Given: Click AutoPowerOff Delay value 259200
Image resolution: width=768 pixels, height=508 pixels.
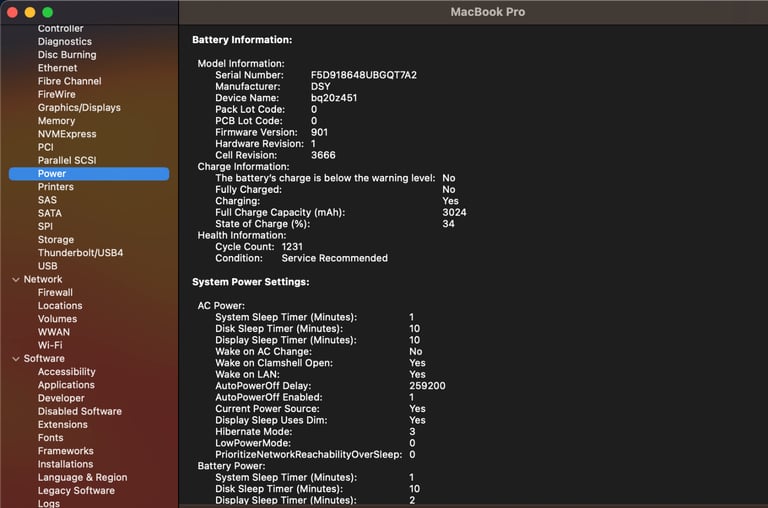Looking at the screenshot, I should (x=428, y=387).
